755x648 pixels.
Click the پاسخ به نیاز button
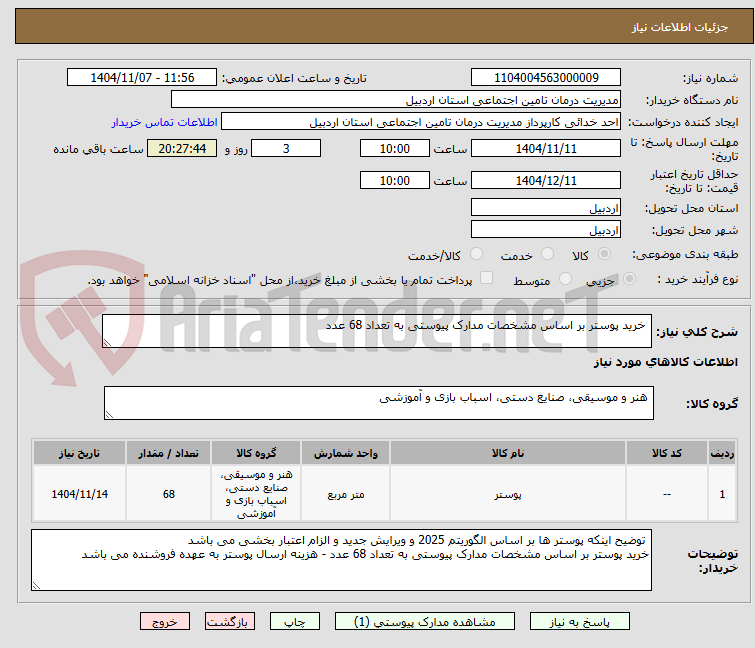point(580,622)
